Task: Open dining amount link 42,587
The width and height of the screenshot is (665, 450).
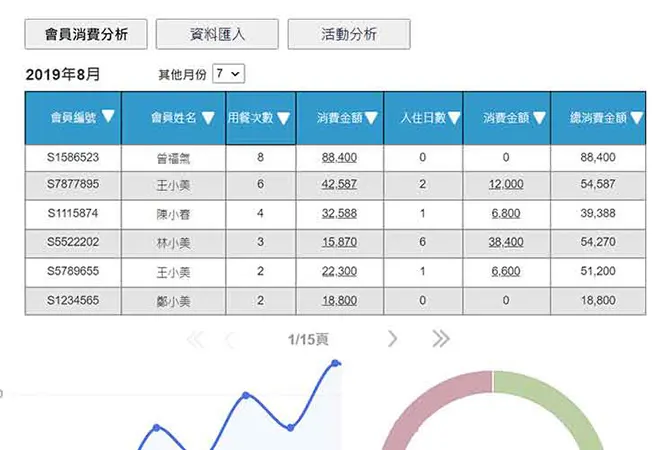Action: pyautogui.click(x=339, y=184)
